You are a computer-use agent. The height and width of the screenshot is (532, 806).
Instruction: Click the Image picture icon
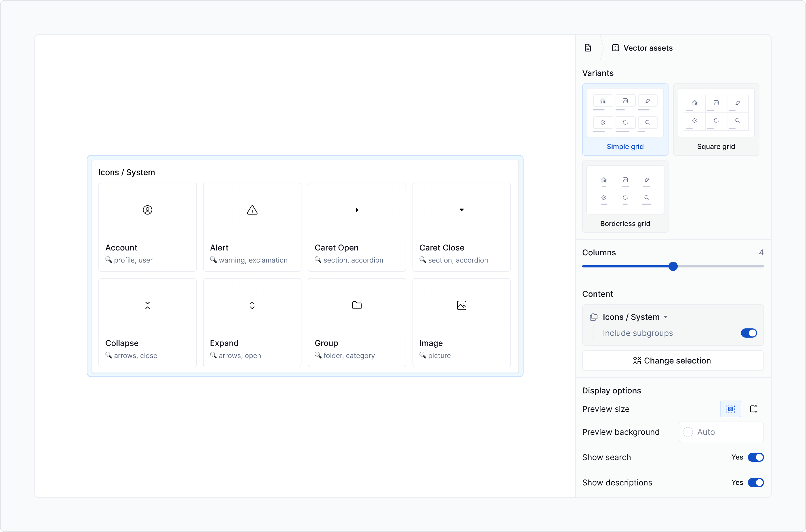coord(462,305)
